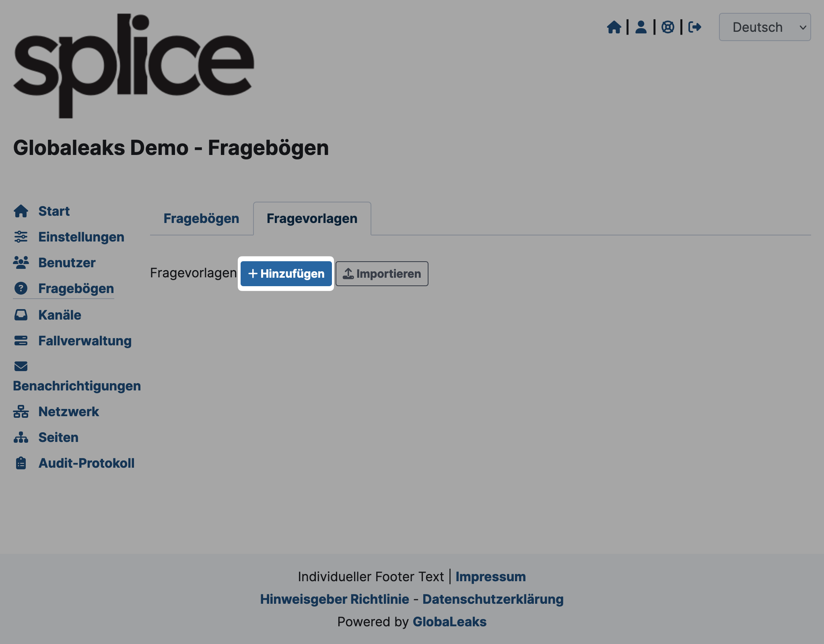Click the logout arrow icon

tap(695, 27)
